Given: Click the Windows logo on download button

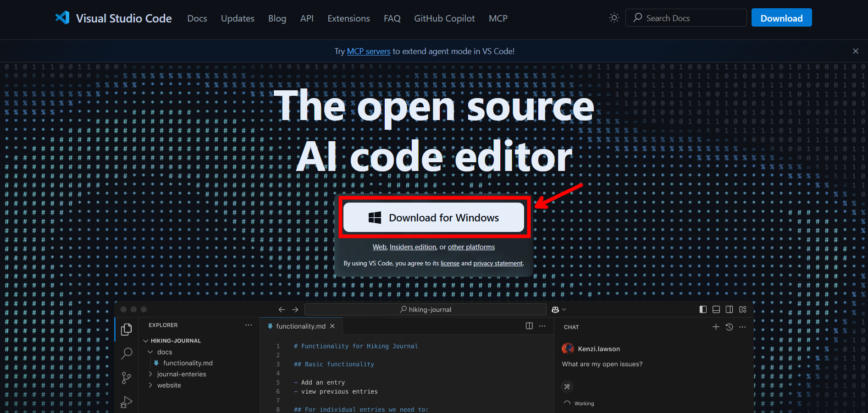Looking at the screenshot, I should tap(375, 218).
